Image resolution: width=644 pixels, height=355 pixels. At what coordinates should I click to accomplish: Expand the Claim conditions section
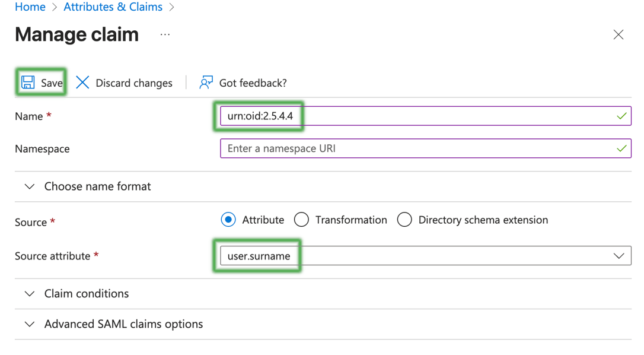pyautogui.click(x=30, y=294)
